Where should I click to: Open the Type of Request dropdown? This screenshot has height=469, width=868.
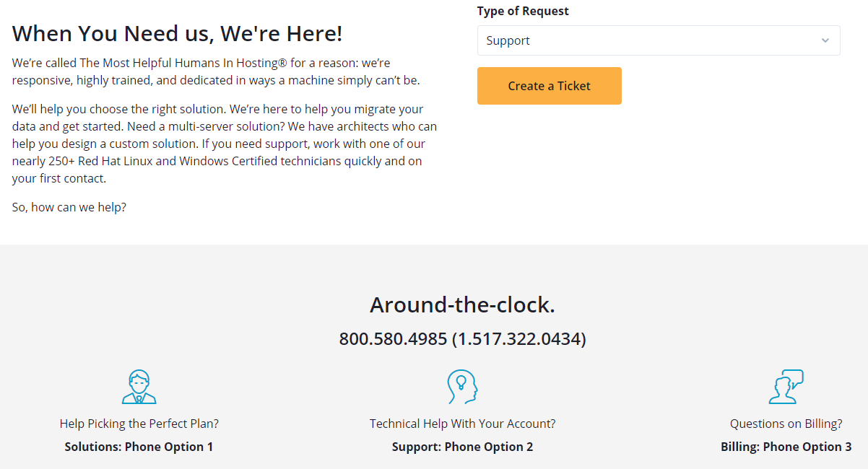click(x=659, y=40)
